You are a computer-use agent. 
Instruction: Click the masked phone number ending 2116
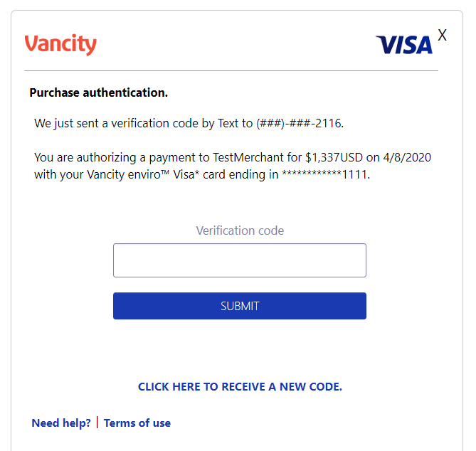299,123
